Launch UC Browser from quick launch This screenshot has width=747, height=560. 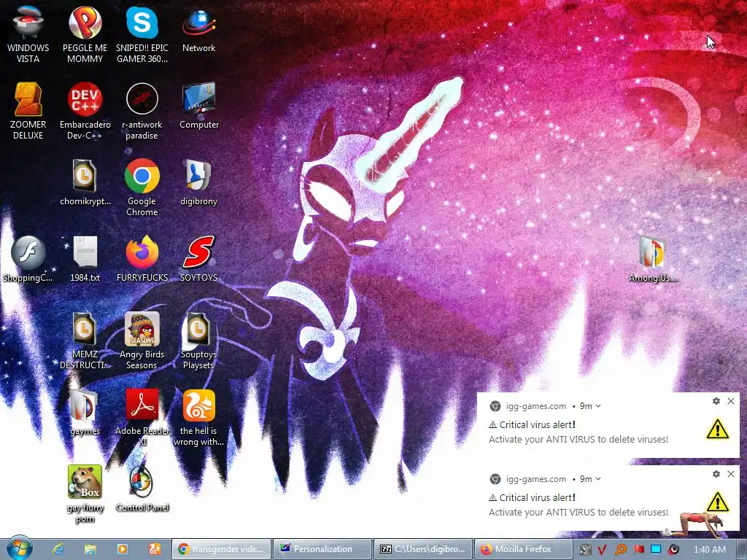click(155, 549)
